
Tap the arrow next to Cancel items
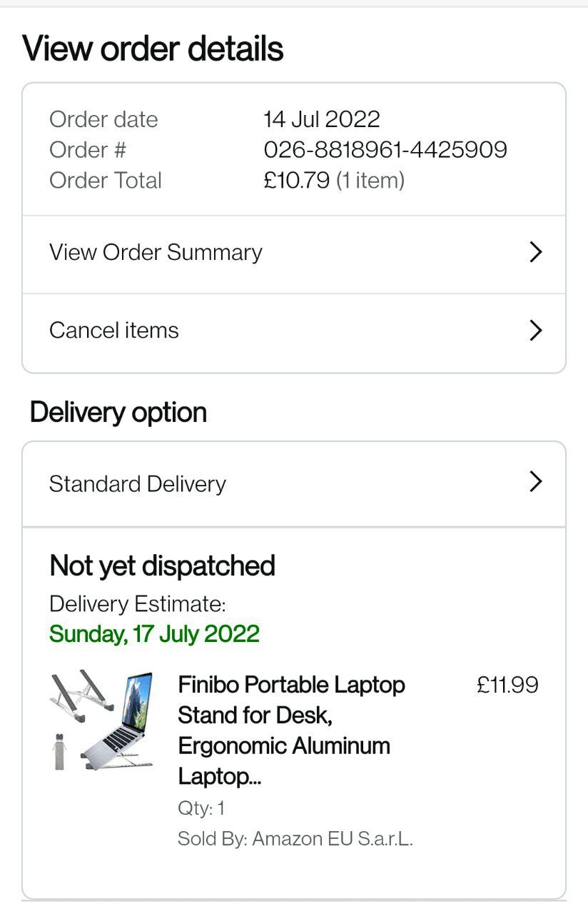click(535, 331)
